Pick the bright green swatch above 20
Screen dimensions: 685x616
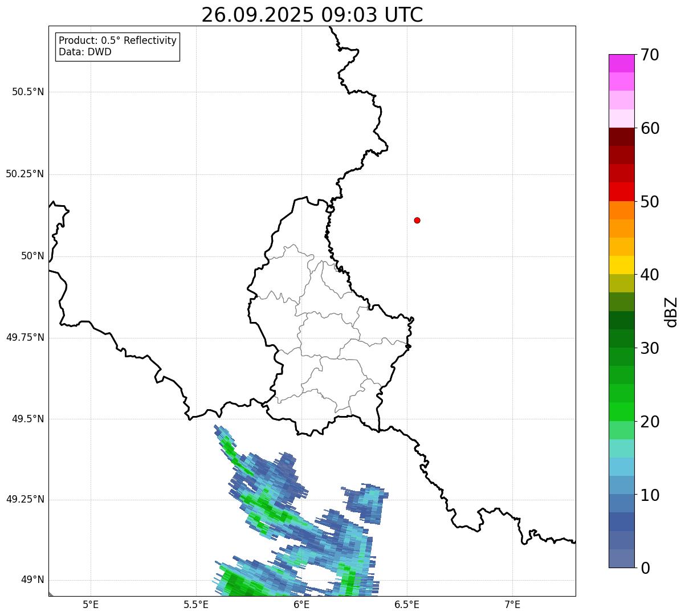(621, 412)
